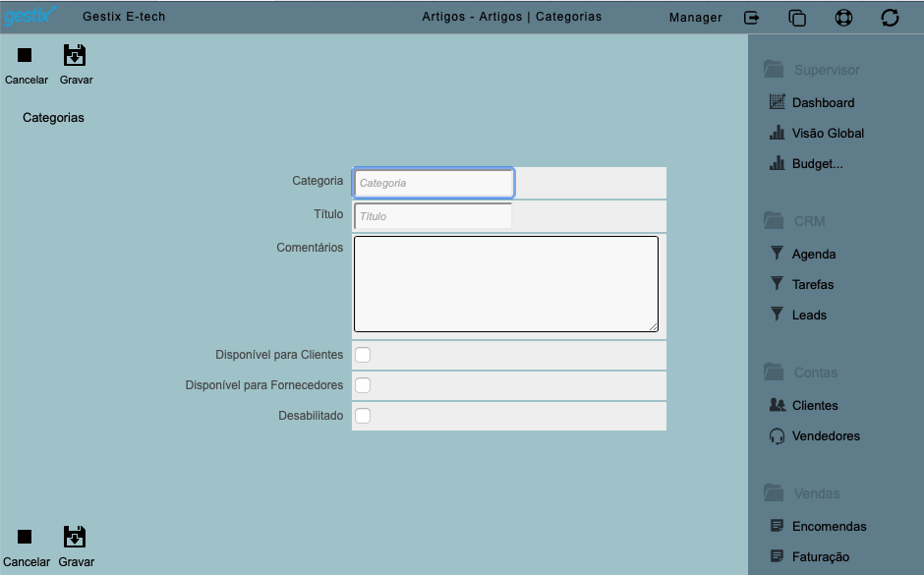Click the Contas folder icon
The image size is (924, 575).
[x=774, y=372]
